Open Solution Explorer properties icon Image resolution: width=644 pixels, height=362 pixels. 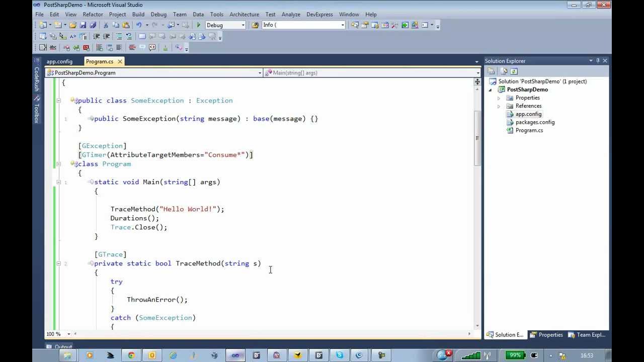(x=492, y=71)
